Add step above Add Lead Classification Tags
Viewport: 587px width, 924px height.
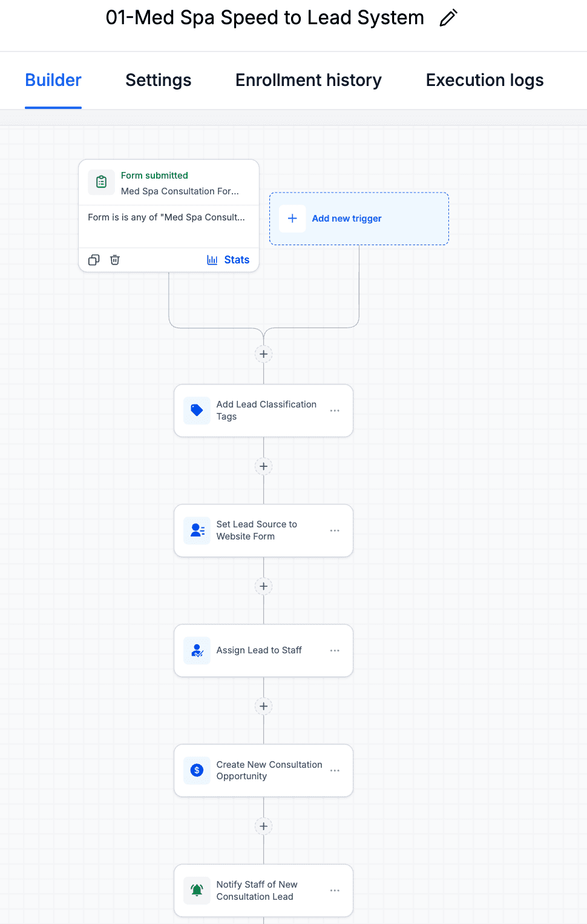264,354
